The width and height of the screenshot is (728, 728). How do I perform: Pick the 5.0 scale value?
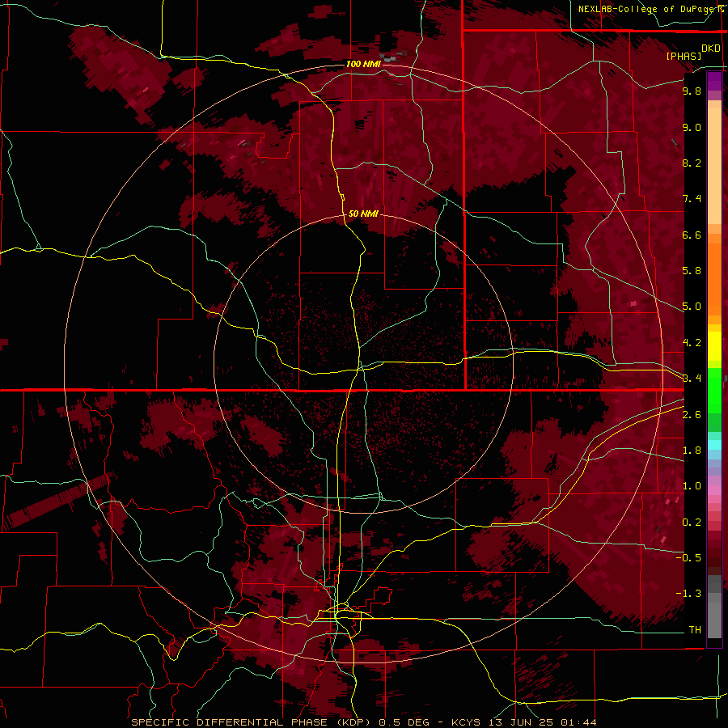[x=692, y=307]
